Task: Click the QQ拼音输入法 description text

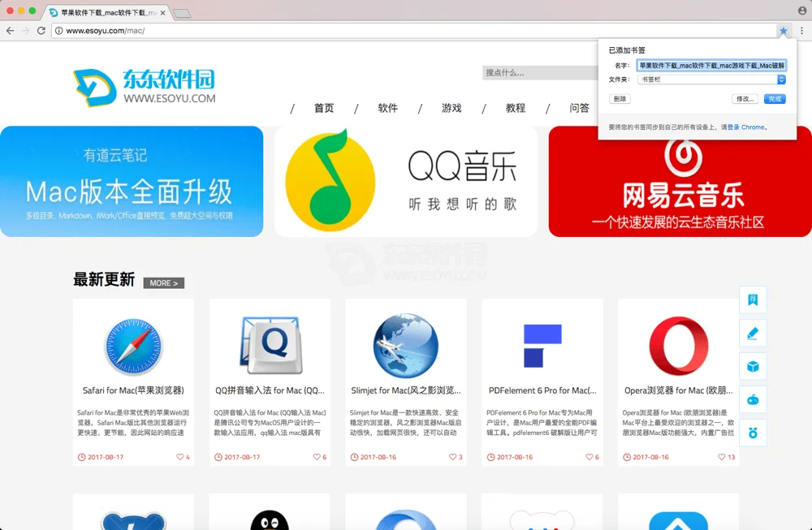Action: [270, 423]
